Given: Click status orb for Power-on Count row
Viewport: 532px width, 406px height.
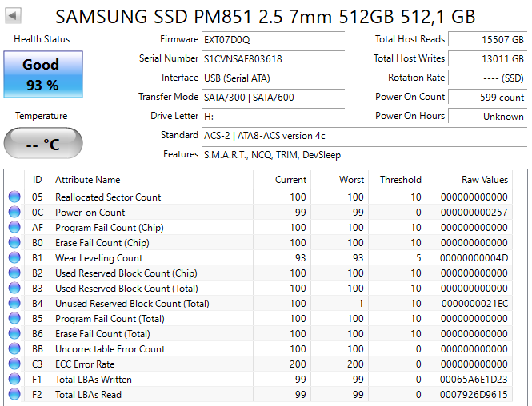Looking at the screenshot, I should pyautogui.click(x=14, y=212).
